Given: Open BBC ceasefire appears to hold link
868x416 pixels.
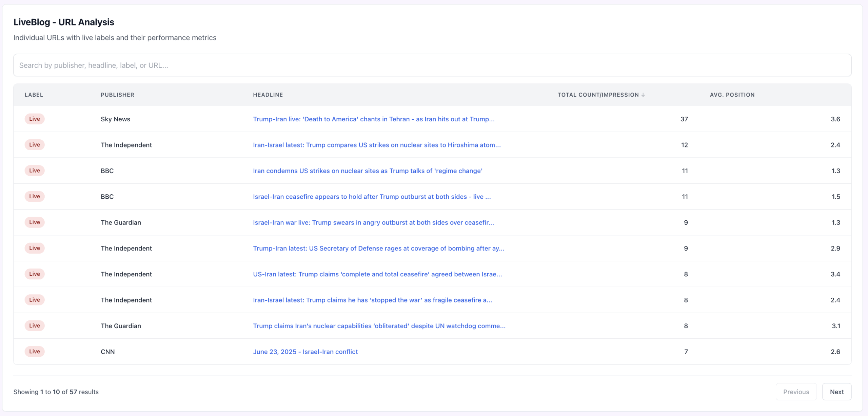Looking at the screenshot, I should (x=372, y=197).
